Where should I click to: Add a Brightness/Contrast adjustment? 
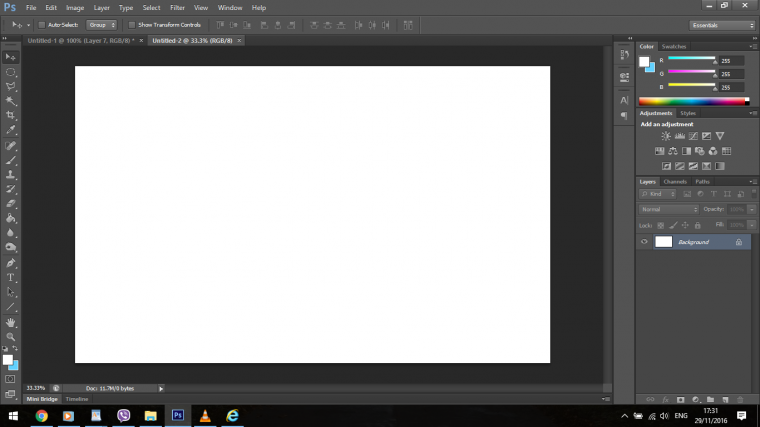666,136
